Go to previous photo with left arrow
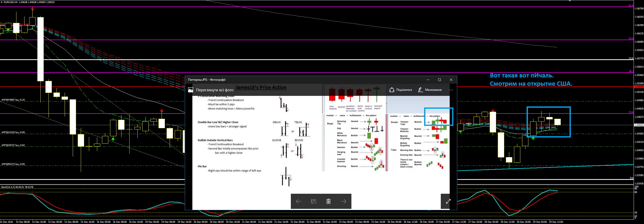Screen dimensions: 644x224 [x=298, y=201]
